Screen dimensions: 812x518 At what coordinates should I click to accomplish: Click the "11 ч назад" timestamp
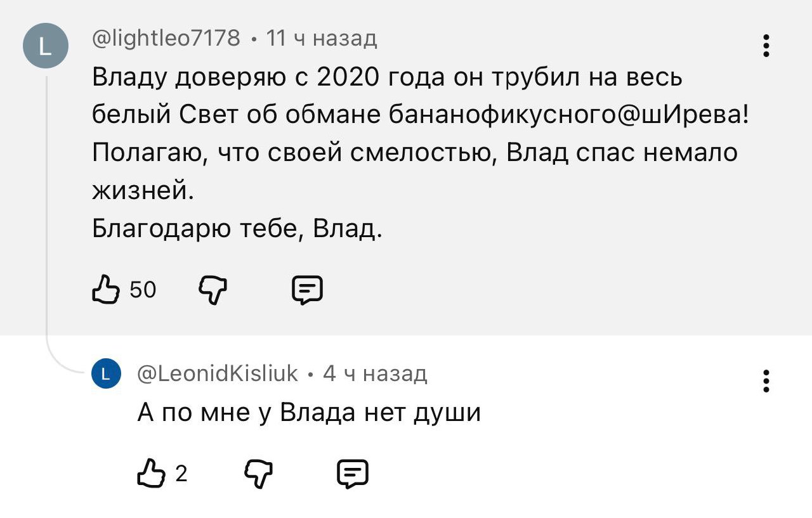(322, 39)
